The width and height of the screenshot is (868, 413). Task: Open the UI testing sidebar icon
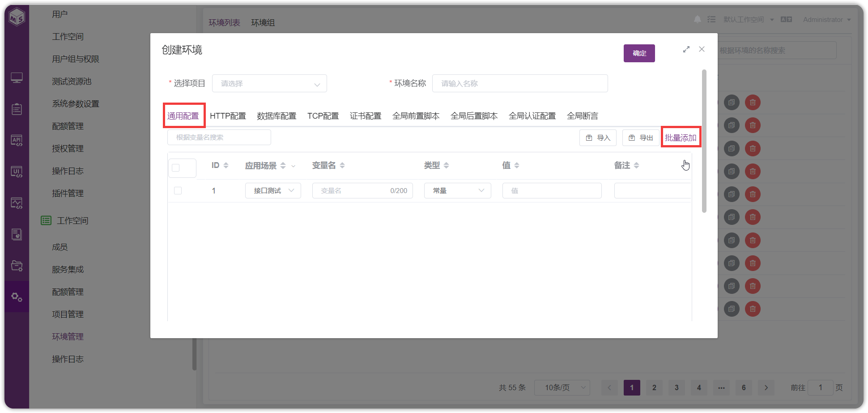click(17, 172)
